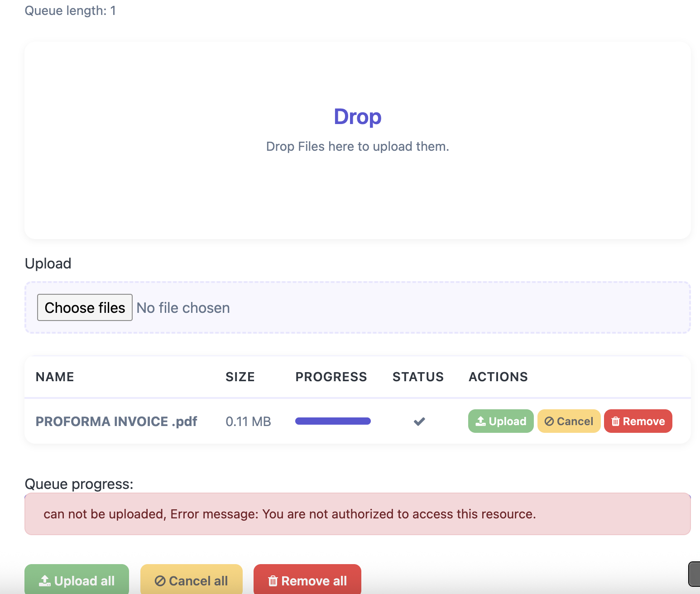
Task: Click the PROGRESS column header
Action: [331, 377]
